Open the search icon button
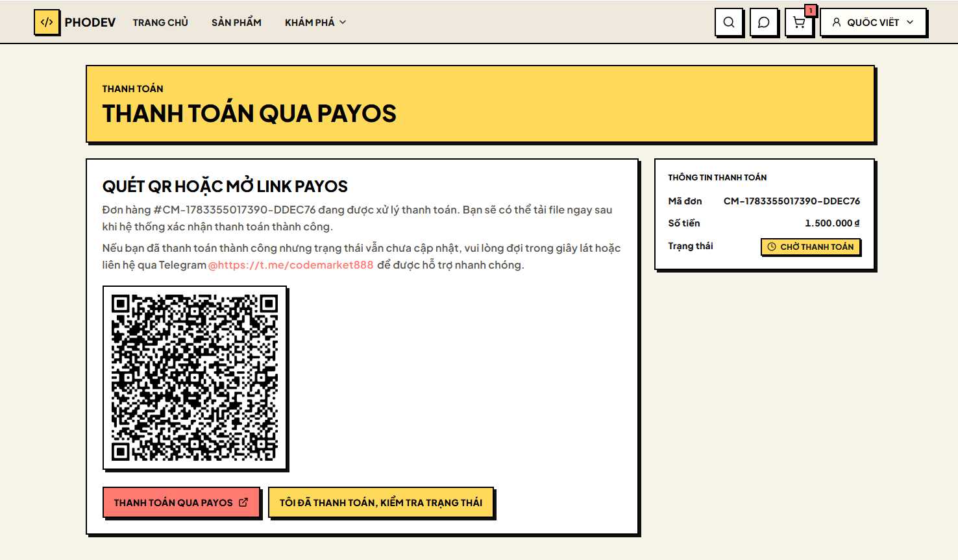958x560 pixels. (x=729, y=22)
